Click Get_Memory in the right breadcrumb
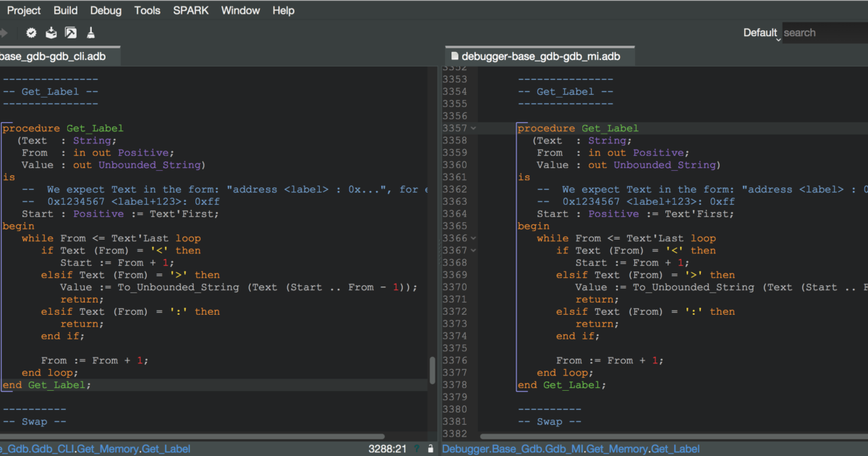Screen dimensions: 868x456 tap(617, 449)
